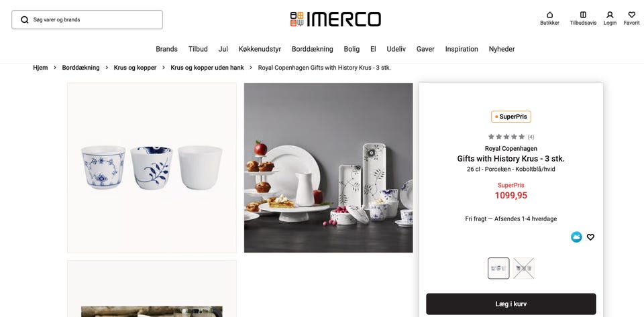The image size is (644, 317).
Task: Click the SuperPris badge
Action: tap(511, 117)
